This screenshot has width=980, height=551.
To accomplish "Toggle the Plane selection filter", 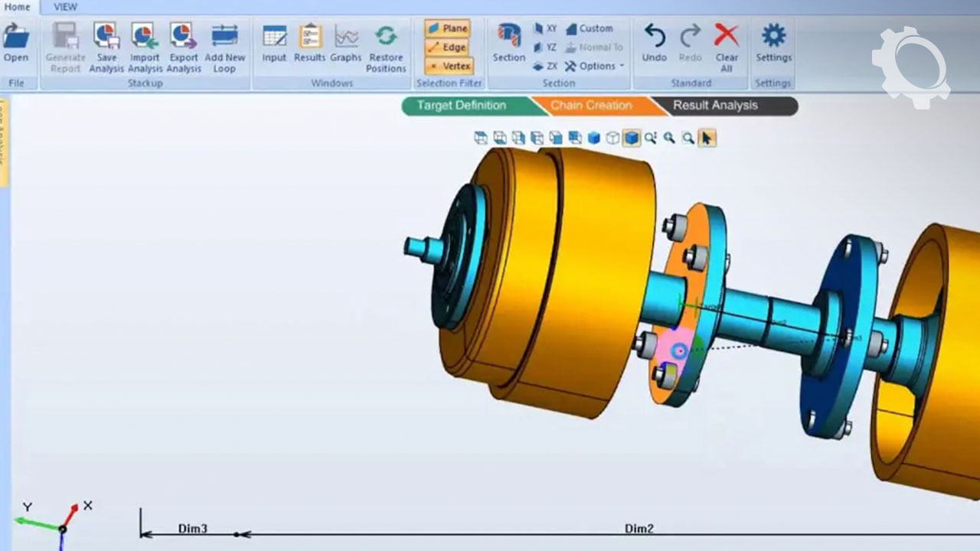I will [448, 28].
